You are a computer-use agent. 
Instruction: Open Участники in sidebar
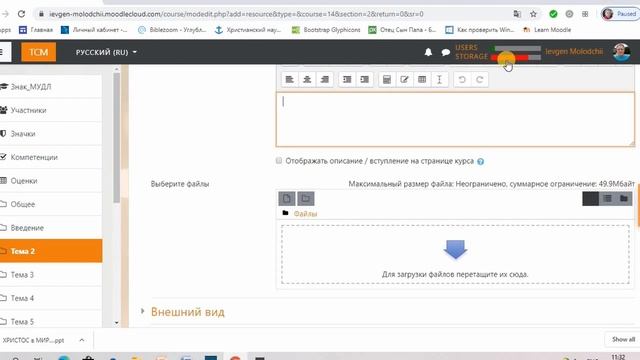point(50,110)
